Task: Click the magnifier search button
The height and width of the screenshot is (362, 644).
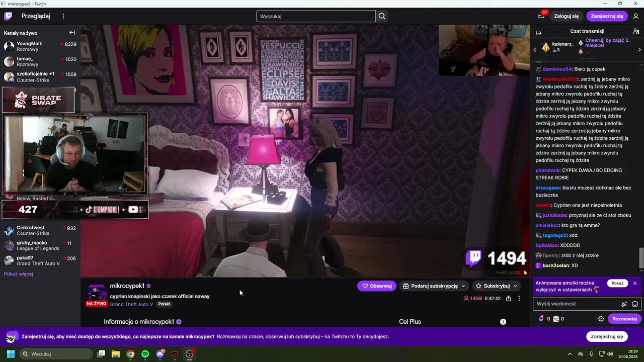Action: point(382,16)
